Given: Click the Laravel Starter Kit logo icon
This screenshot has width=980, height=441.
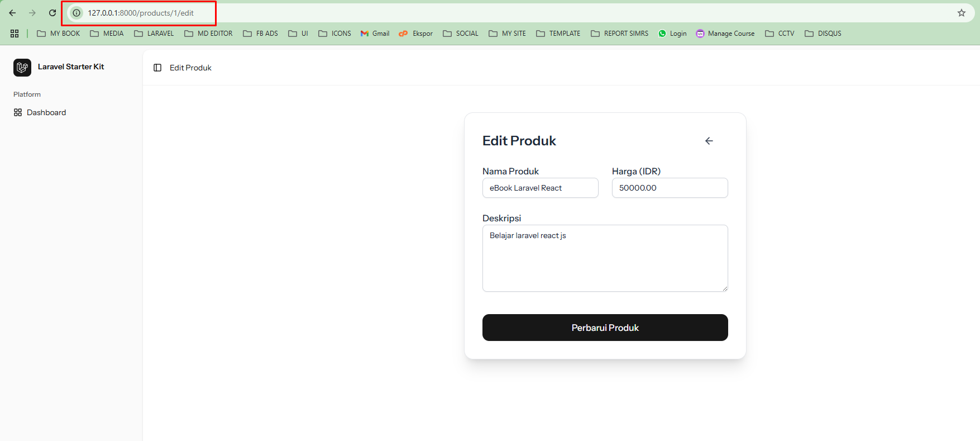Looking at the screenshot, I should (x=22, y=68).
